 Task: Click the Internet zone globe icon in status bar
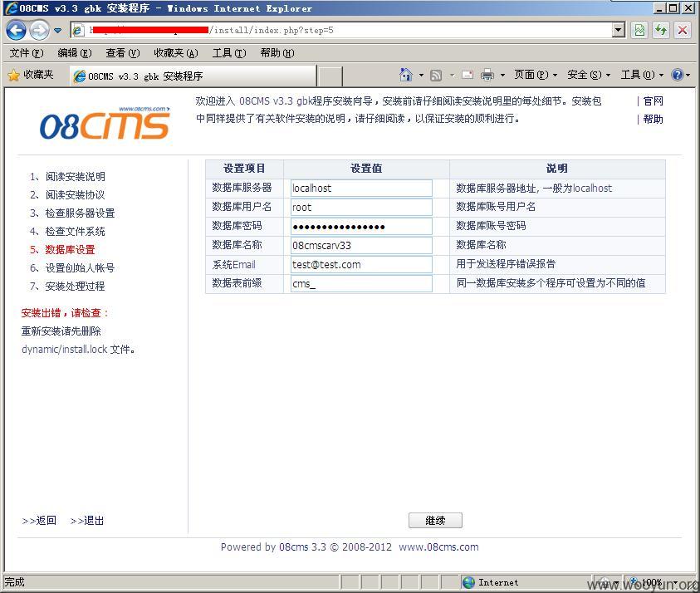[x=469, y=582]
